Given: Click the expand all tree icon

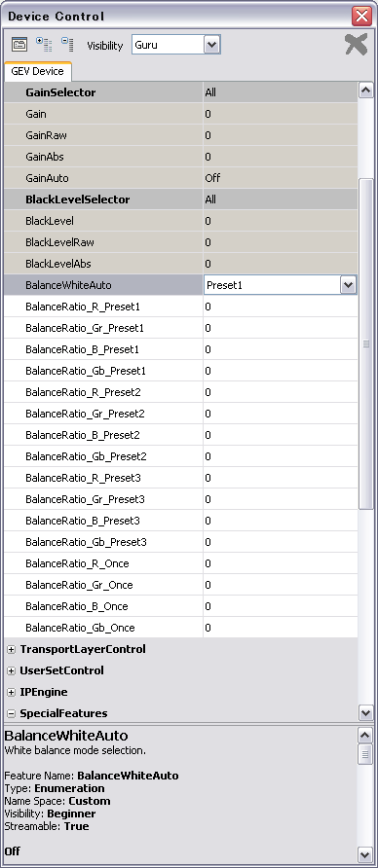Looking at the screenshot, I should point(43,45).
